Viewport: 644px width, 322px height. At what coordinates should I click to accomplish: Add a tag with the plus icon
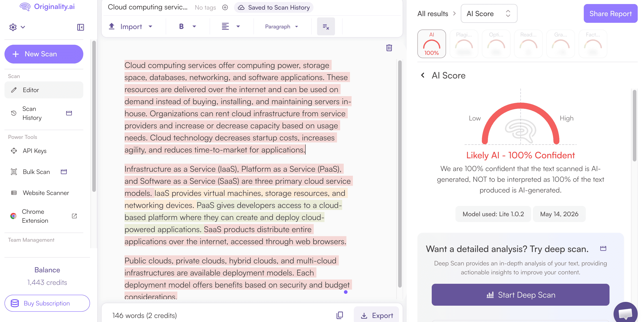click(225, 7)
